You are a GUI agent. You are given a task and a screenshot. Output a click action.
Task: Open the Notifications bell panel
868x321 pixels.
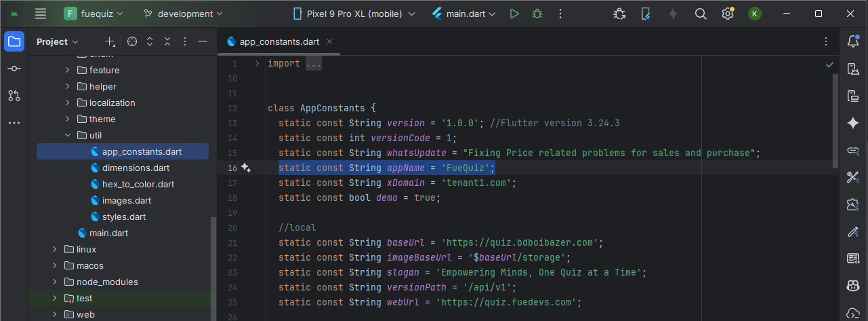[853, 41]
